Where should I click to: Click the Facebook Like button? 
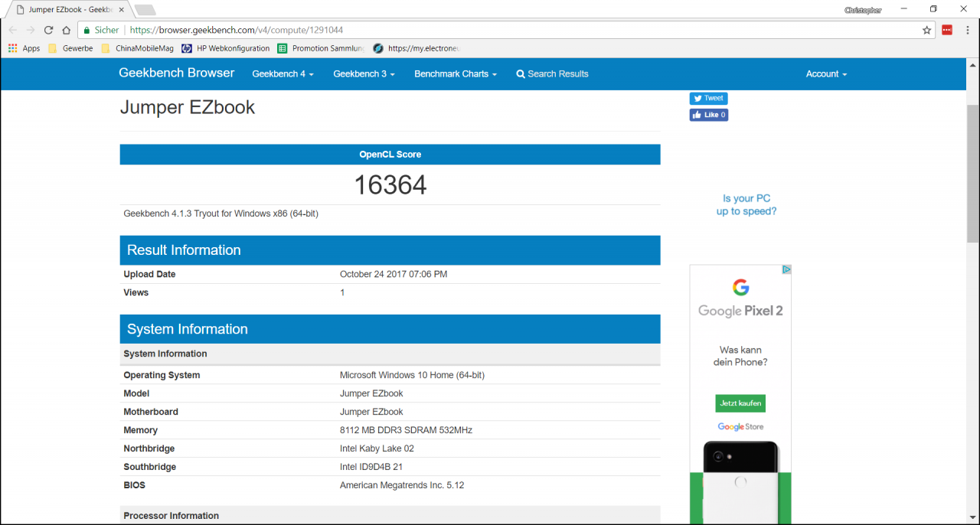[x=708, y=115]
